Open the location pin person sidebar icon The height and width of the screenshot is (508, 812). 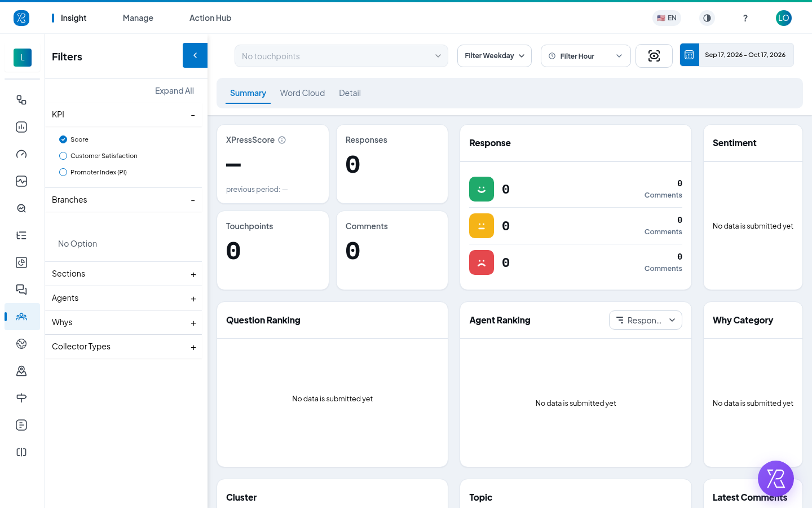click(21, 371)
